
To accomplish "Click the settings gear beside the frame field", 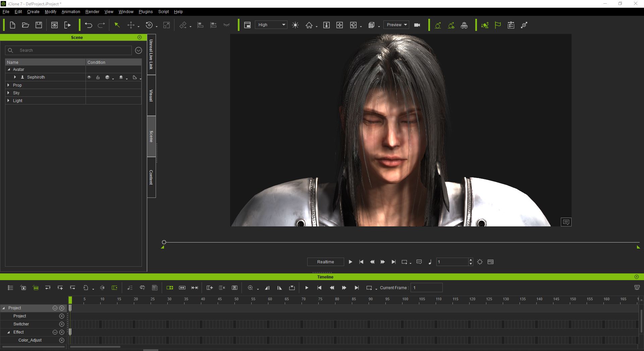I will (x=480, y=262).
